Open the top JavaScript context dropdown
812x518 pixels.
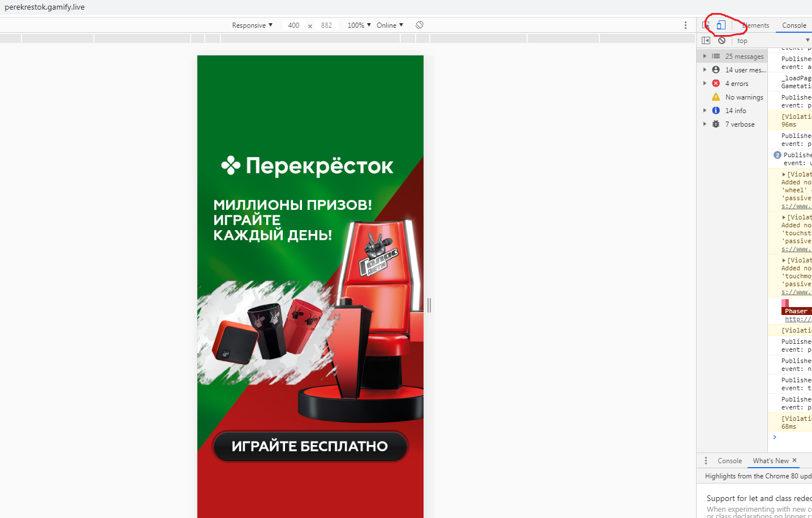click(773, 40)
